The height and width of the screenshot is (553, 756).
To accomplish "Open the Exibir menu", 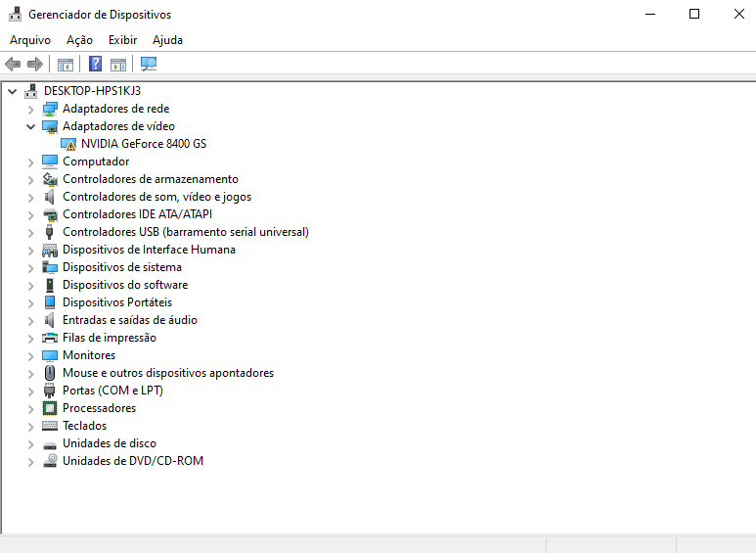I will click(122, 40).
